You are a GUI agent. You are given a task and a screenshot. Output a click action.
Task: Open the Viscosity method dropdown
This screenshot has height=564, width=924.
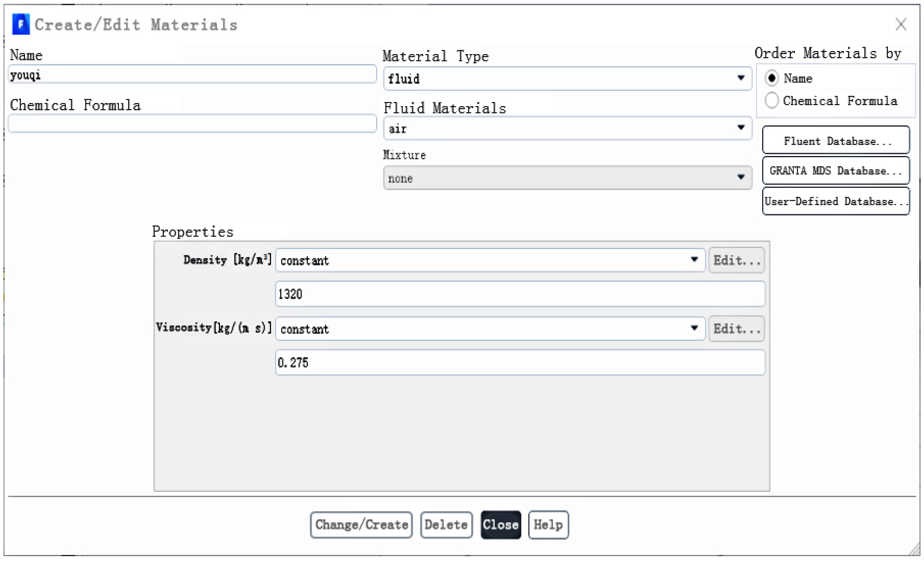click(x=490, y=328)
